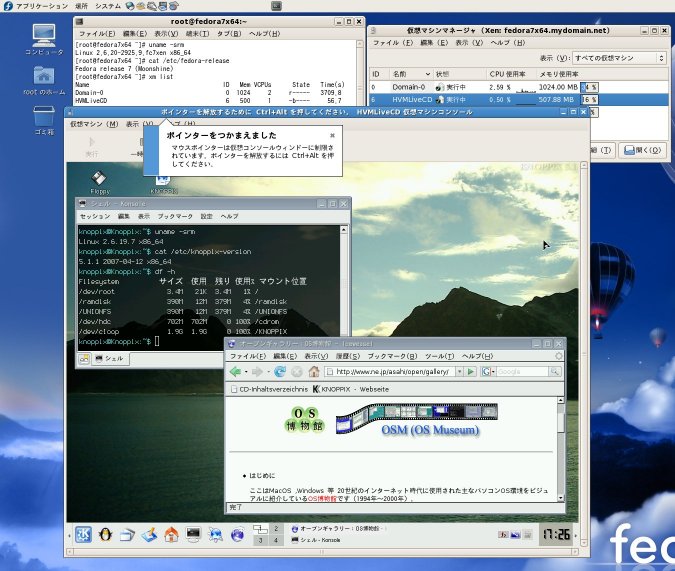Click the HVMLiveCD console horizontal scrollbar
Viewport: 675px width, 571px height.
click(322, 552)
